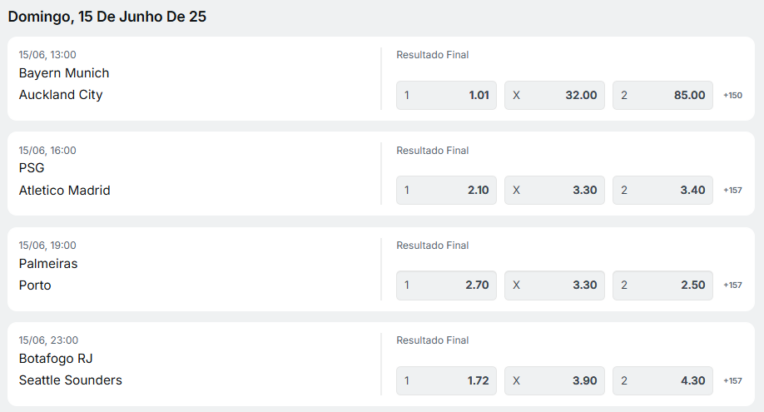Choose Atletico Madrid win odds 3.40

pos(663,190)
